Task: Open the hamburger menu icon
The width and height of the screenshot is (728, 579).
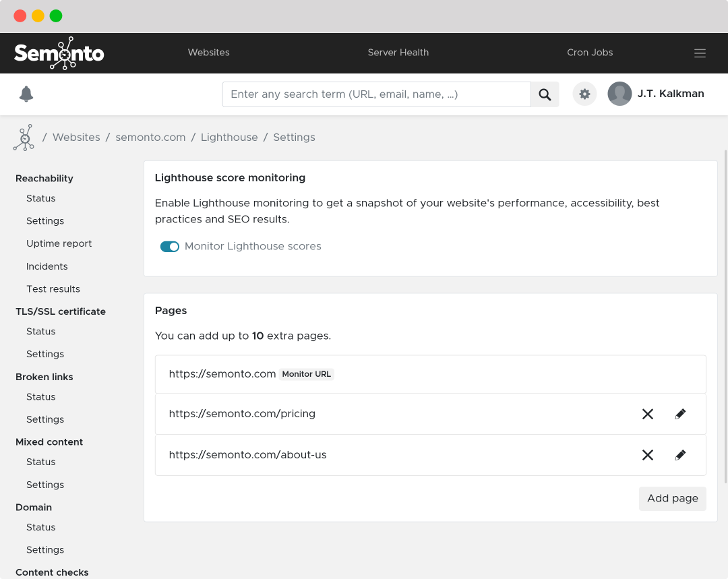Action: tap(700, 53)
